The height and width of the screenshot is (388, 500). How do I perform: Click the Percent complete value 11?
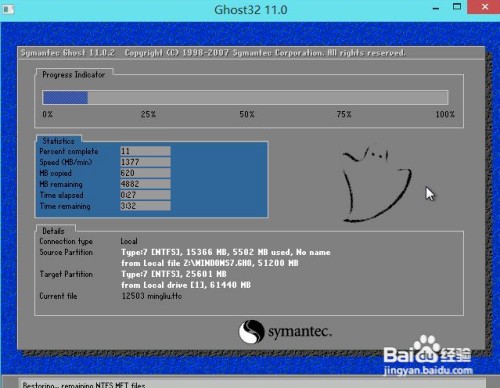pyautogui.click(x=145, y=151)
